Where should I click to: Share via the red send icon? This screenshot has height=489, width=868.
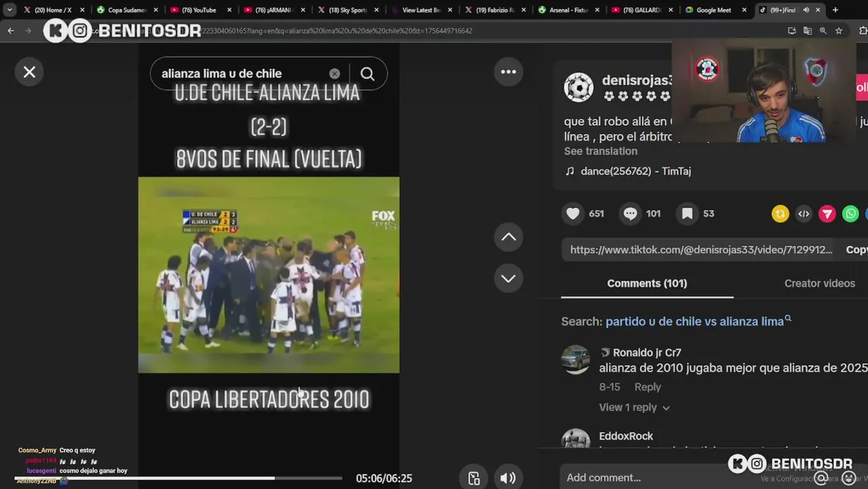coord(827,214)
